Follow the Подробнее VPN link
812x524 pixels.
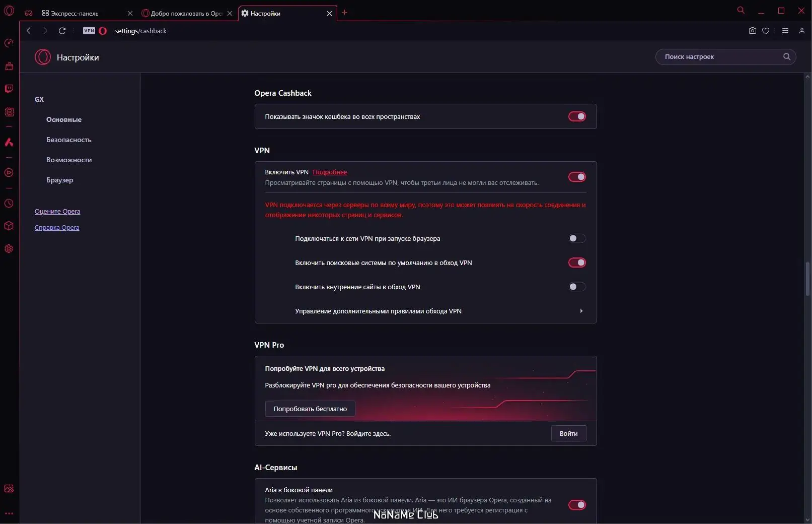330,172
